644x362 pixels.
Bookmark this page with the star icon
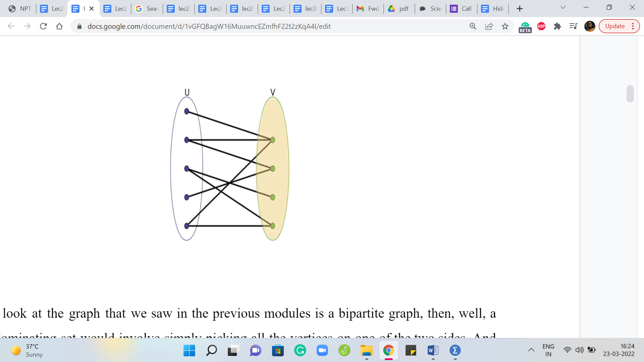coord(505,26)
